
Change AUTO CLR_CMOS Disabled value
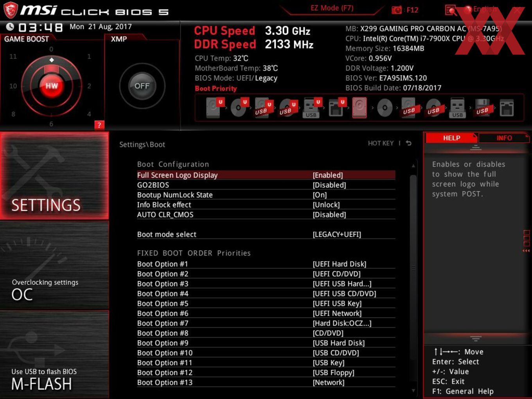329,214
